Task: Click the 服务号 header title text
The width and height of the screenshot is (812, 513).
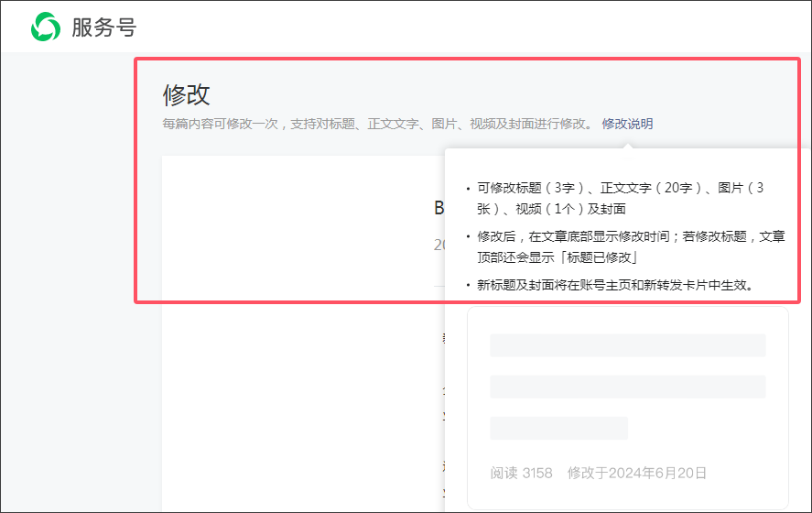Action: [x=104, y=27]
